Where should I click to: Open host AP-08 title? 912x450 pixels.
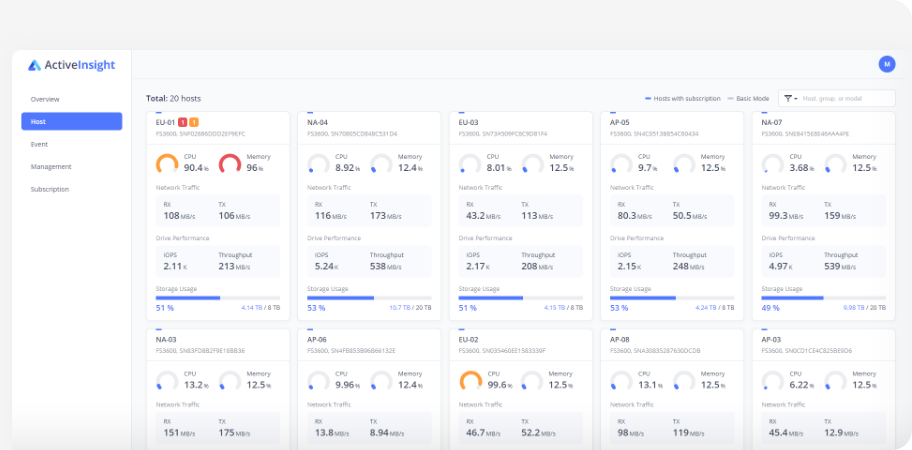tap(619, 340)
